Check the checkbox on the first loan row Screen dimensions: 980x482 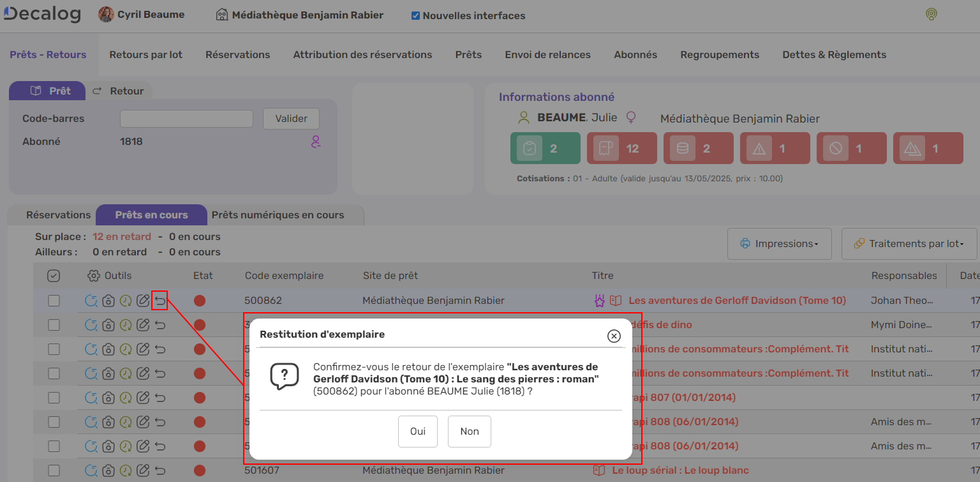[x=54, y=300]
